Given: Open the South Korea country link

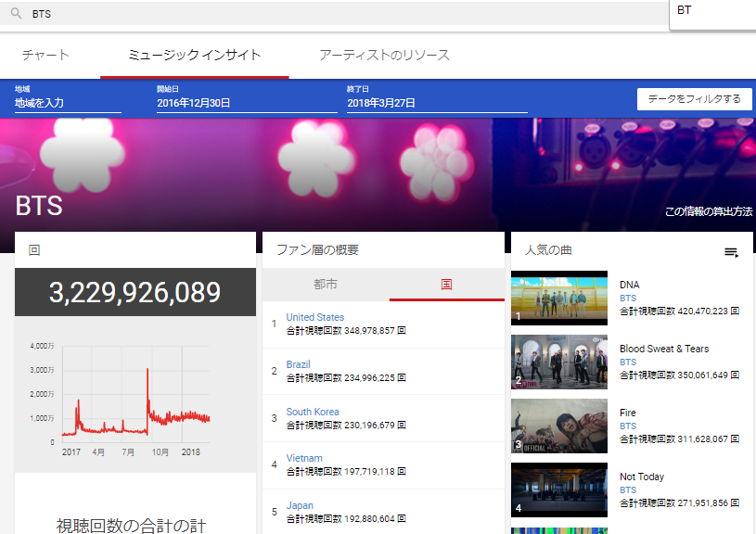Looking at the screenshot, I should point(313,412).
